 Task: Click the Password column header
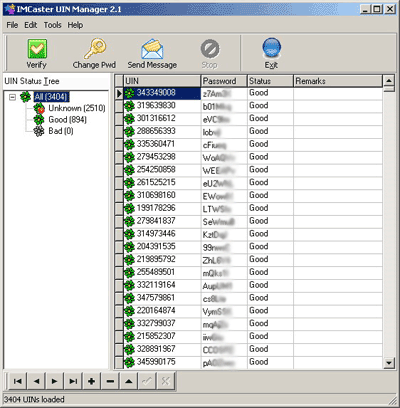224,81
